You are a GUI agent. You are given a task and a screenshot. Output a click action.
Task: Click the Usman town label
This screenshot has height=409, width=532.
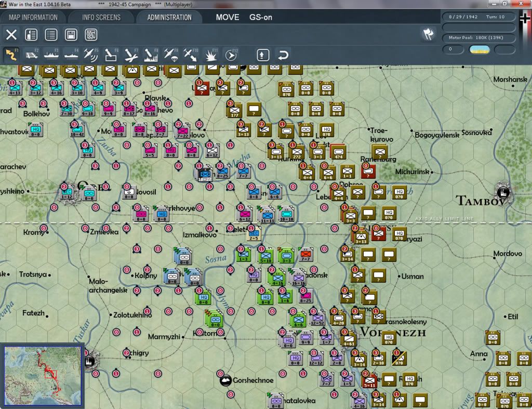(x=412, y=276)
